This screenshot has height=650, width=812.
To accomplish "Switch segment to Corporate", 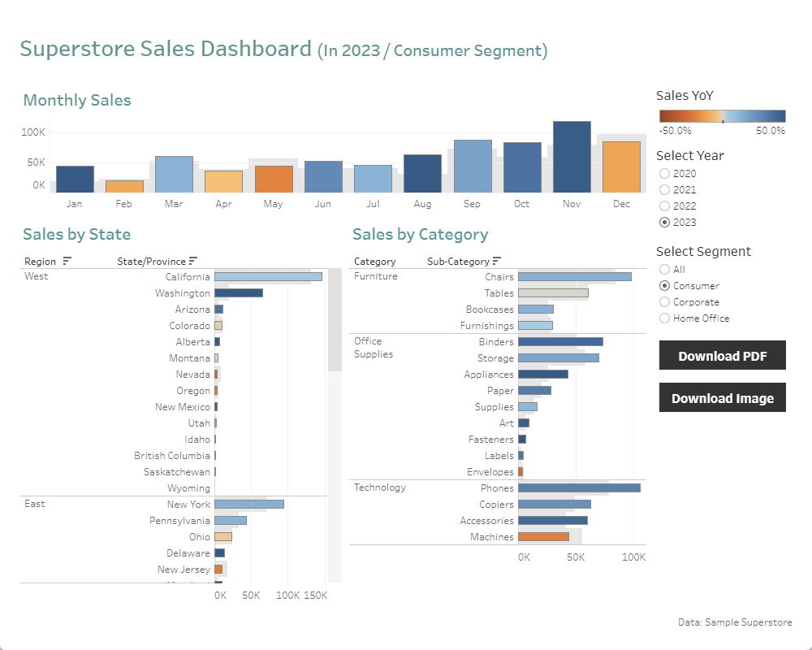I will (665, 302).
